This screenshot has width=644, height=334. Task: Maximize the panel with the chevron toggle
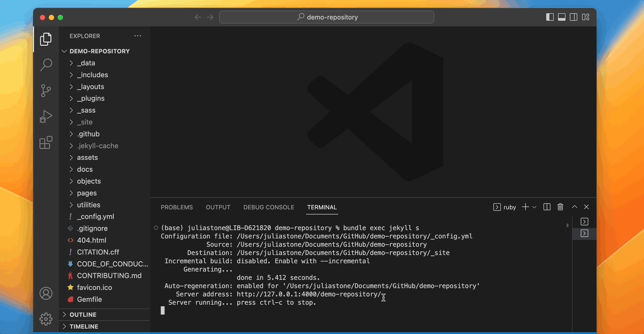tap(575, 207)
